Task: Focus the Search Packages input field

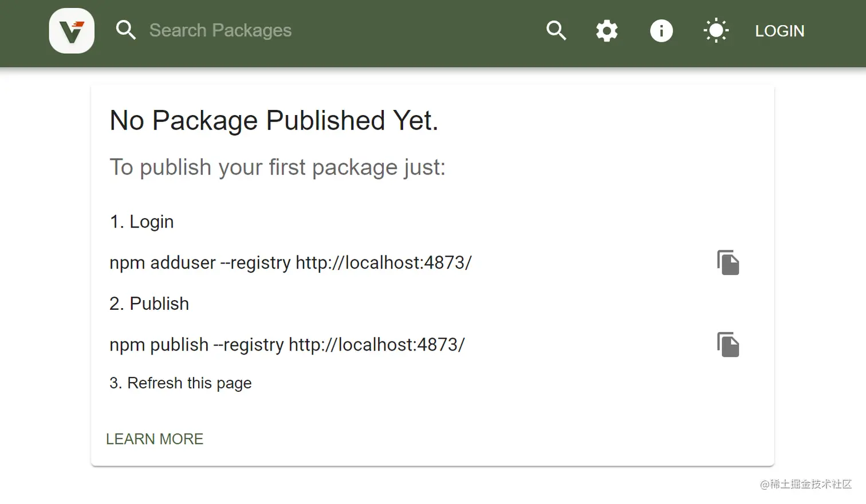Action: [x=221, y=30]
